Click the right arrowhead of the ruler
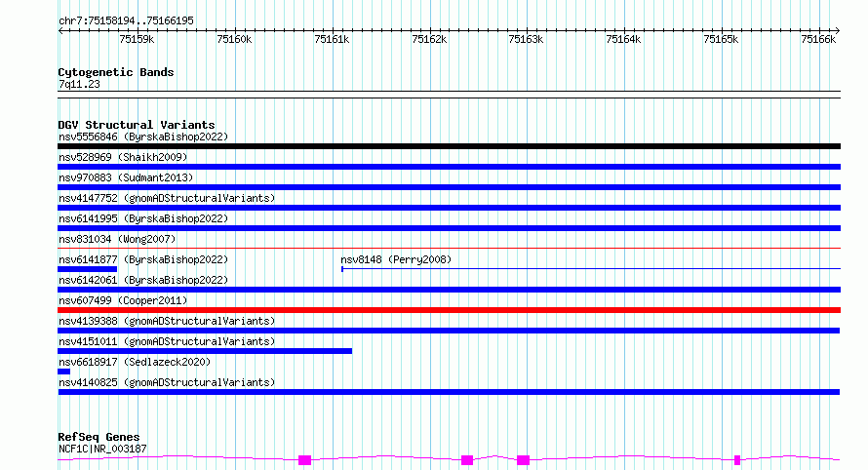 pyautogui.click(x=838, y=30)
